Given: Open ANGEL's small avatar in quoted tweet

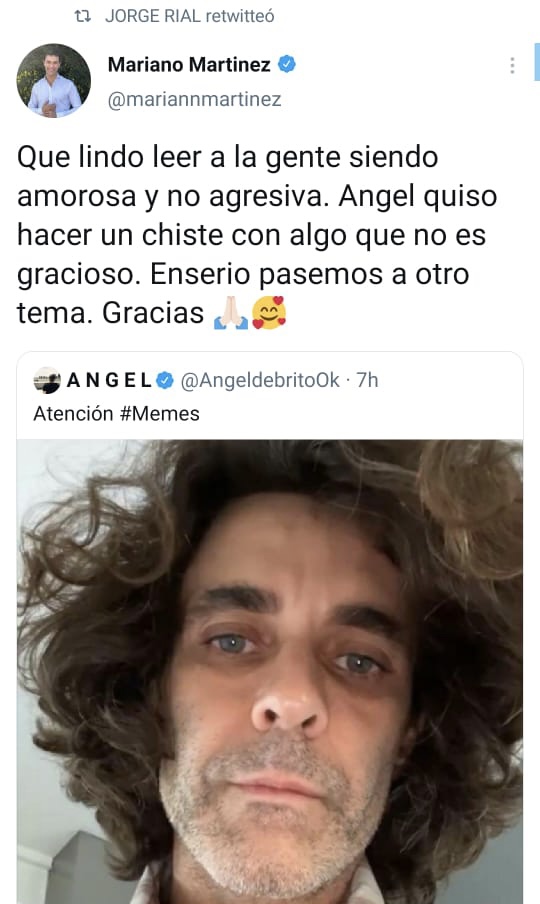Looking at the screenshot, I should coord(47,381).
